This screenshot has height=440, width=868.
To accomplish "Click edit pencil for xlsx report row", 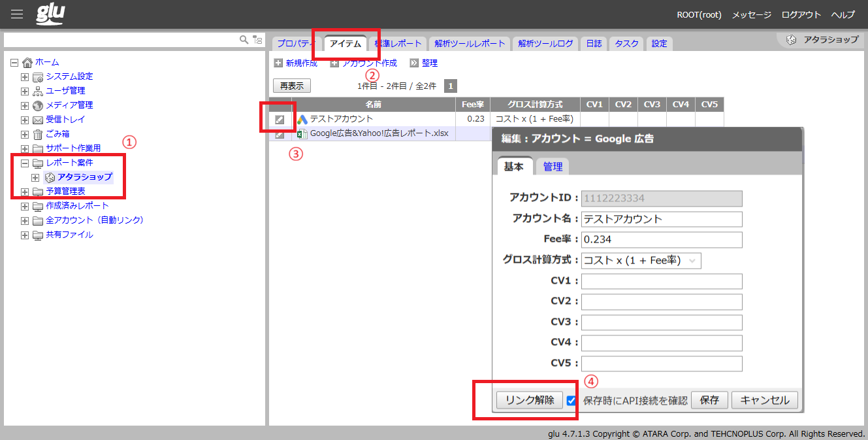I will [x=280, y=134].
